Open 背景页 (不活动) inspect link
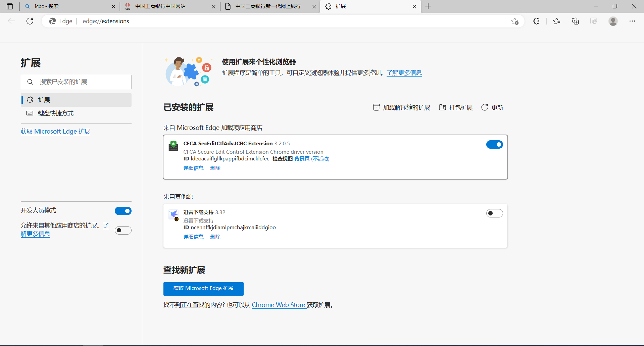This screenshot has height=346, width=644. pos(312,159)
